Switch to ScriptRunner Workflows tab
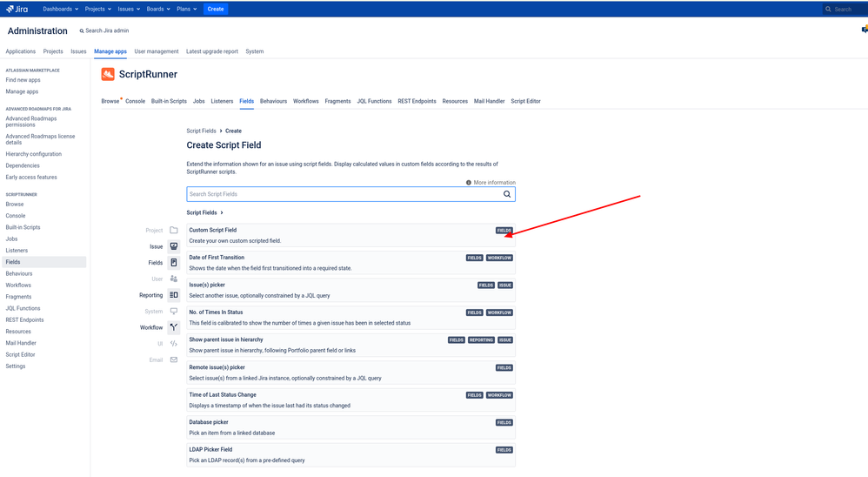The width and height of the screenshot is (868, 477). 306,101
